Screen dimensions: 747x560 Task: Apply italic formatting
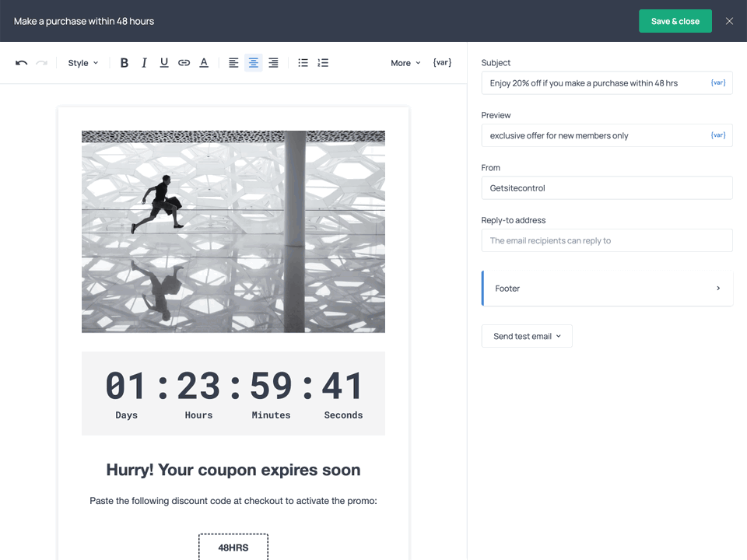pos(144,62)
